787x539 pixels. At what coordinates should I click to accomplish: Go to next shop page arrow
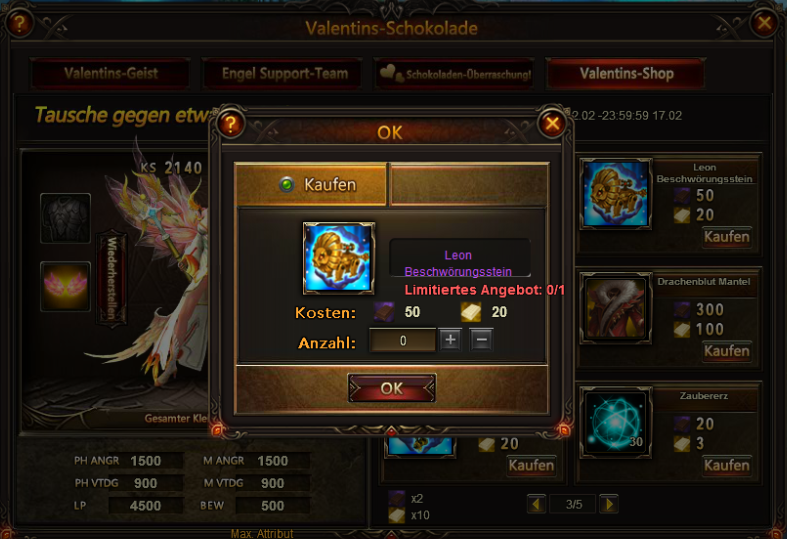(x=609, y=504)
